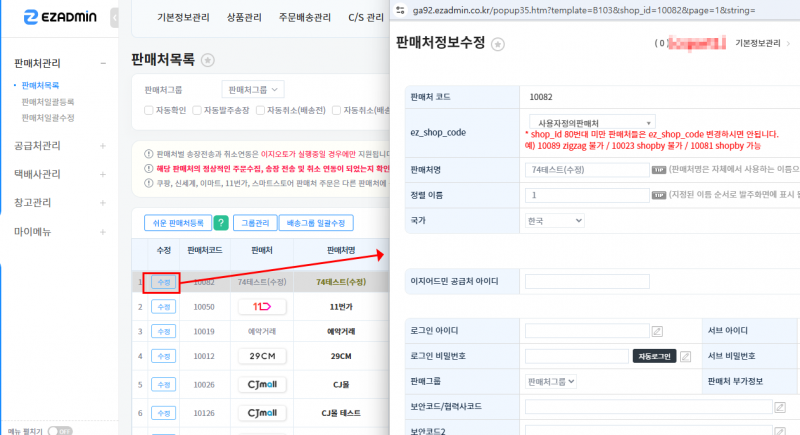
Task: Select 판매처일괄수정 in sidebar
Action: point(48,118)
